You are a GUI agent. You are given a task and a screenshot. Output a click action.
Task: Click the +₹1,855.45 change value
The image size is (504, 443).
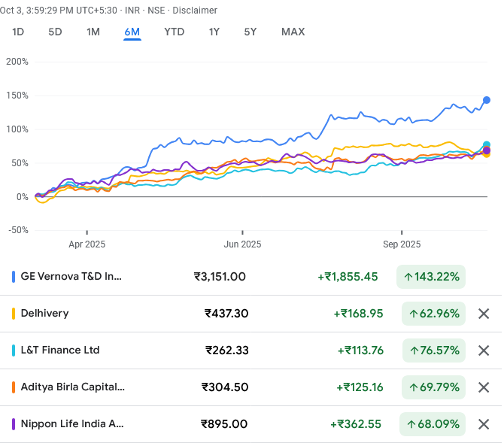348,277
